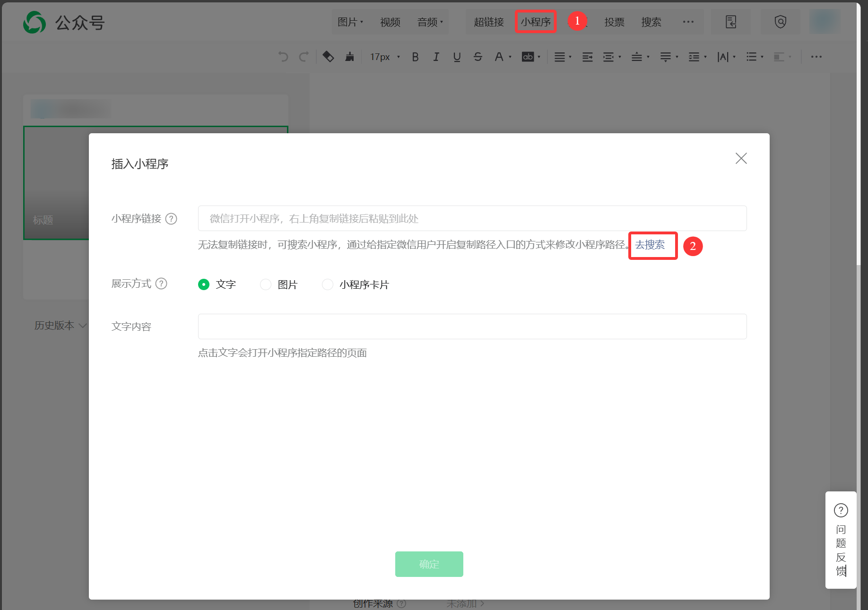Choose 图片 as the display mode
This screenshot has height=610, width=868.
coord(266,284)
